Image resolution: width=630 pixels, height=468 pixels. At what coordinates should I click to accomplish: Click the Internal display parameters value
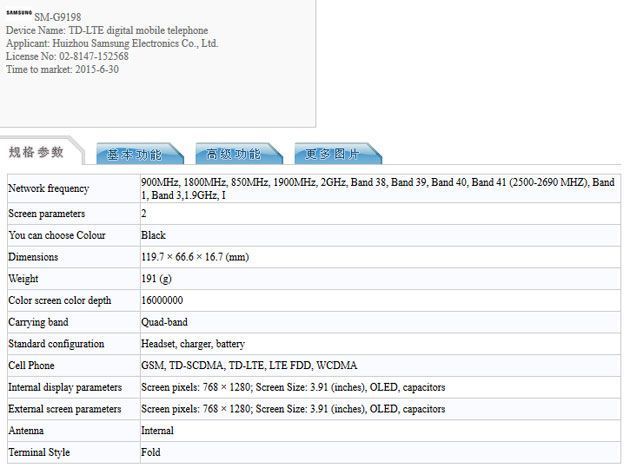293,387
